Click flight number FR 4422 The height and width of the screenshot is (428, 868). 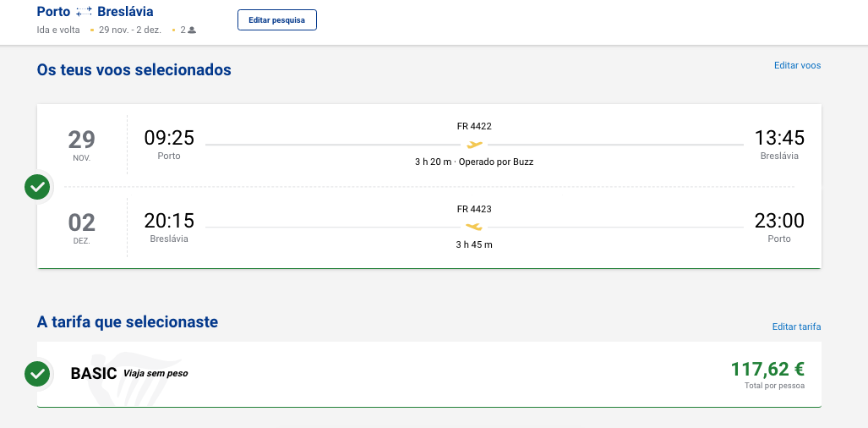[474, 126]
